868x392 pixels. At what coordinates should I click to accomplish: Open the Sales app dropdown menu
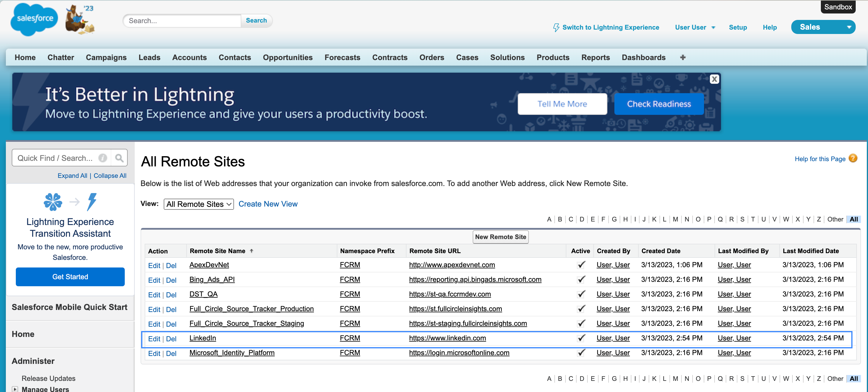823,27
